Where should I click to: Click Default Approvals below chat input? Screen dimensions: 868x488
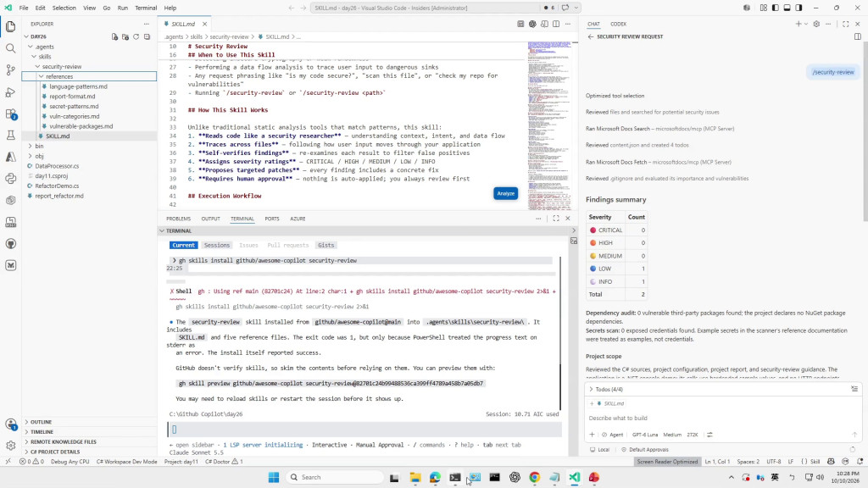[645, 450]
